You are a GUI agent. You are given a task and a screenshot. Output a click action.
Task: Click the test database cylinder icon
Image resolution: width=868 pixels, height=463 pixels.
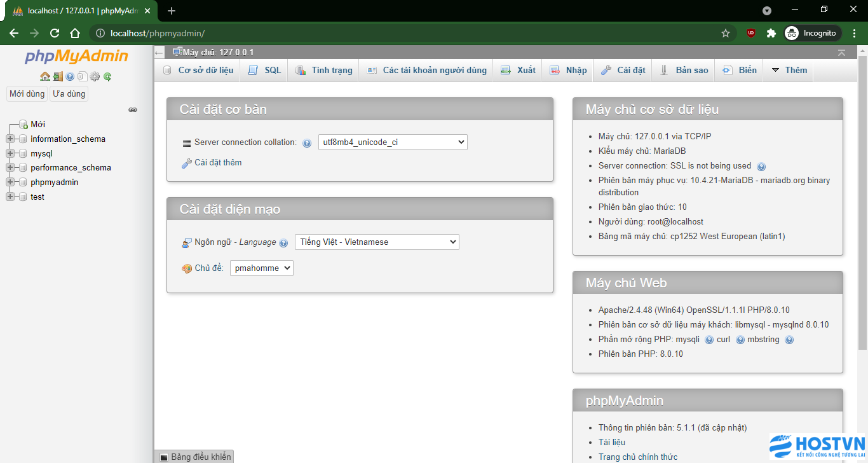23,197
